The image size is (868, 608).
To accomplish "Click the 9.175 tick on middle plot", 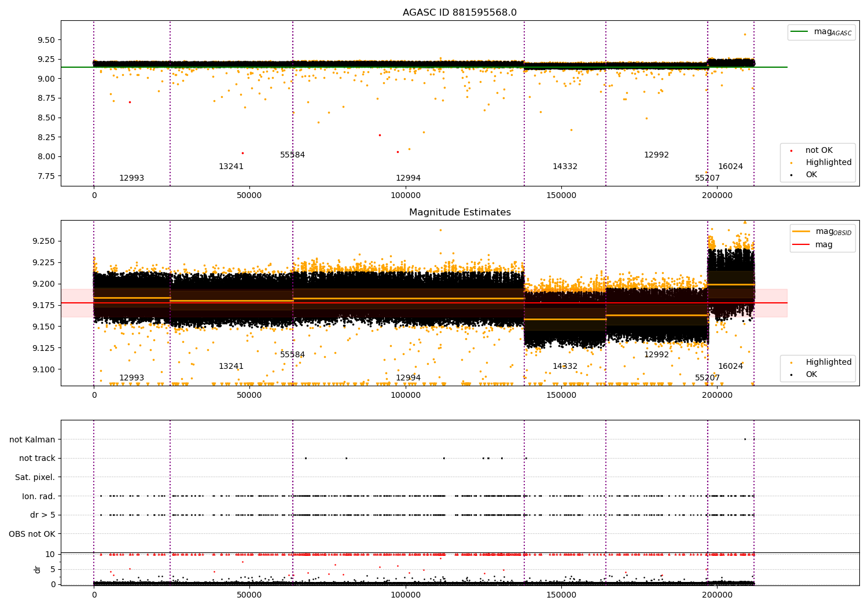I will 43,305.
